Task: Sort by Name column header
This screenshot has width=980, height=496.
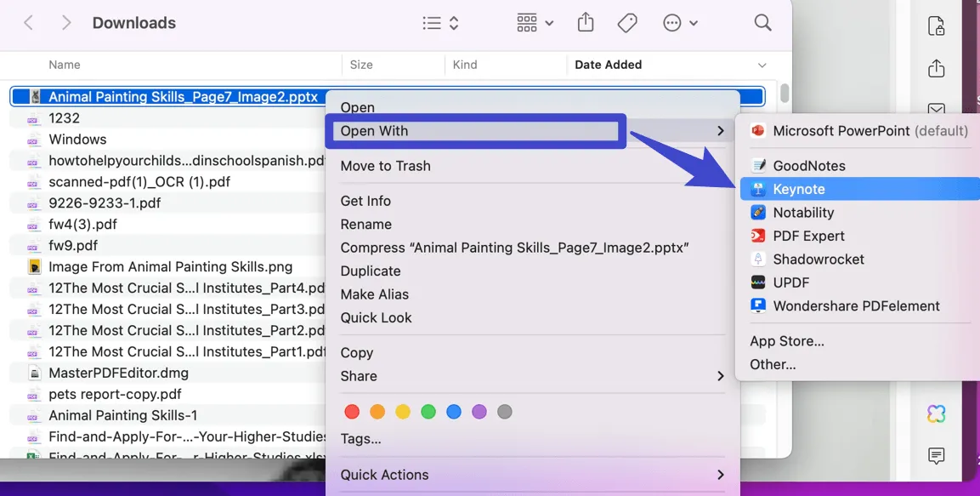Action: pos(65,65)
